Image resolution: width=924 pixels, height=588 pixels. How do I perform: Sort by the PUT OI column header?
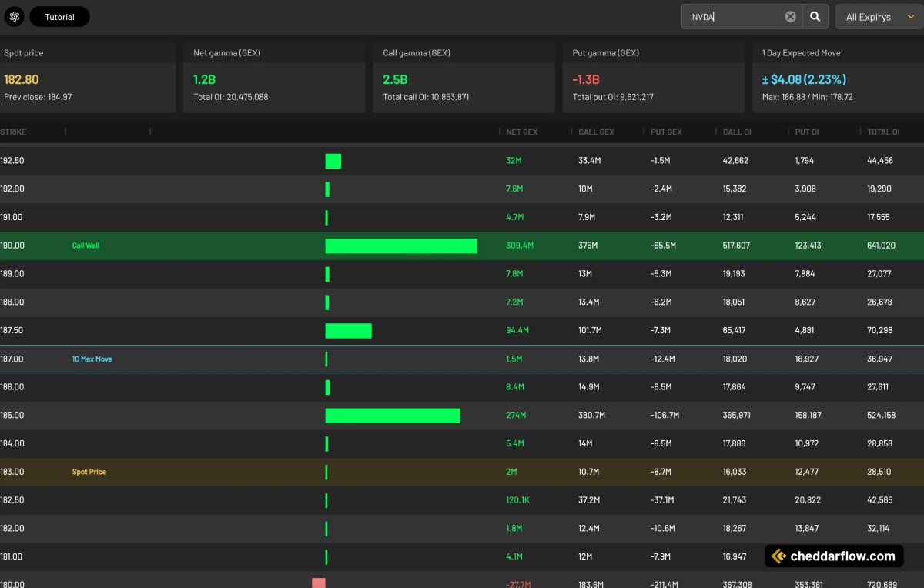pyautogui.click(x=807, y=132)
